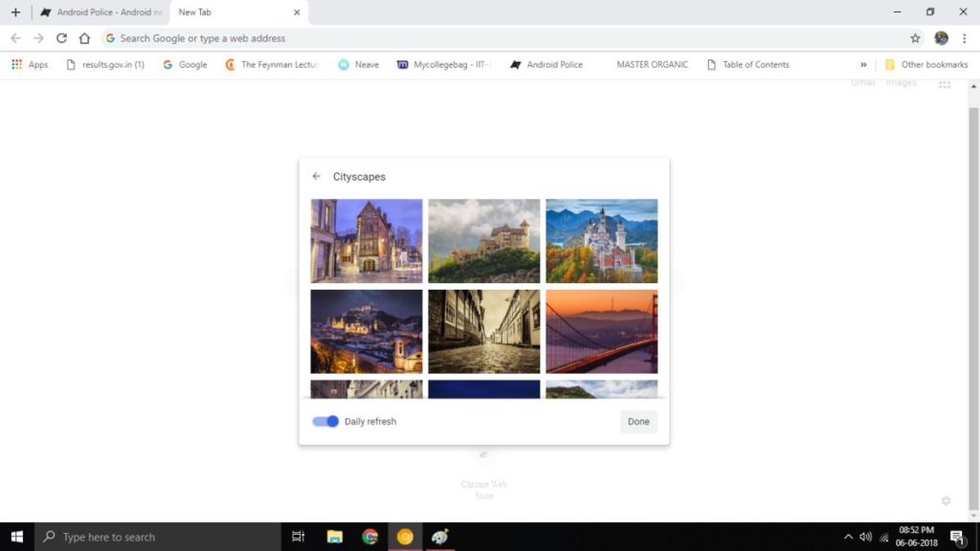Bookmark this page with the star icon
The height and width of the screenshot is (551, 980).
[x=915, y=38]
